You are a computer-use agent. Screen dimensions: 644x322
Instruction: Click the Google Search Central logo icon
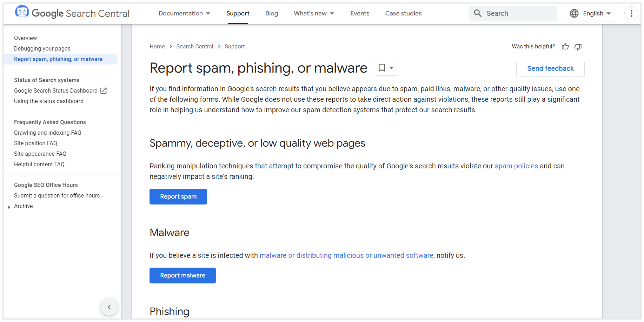22,12
